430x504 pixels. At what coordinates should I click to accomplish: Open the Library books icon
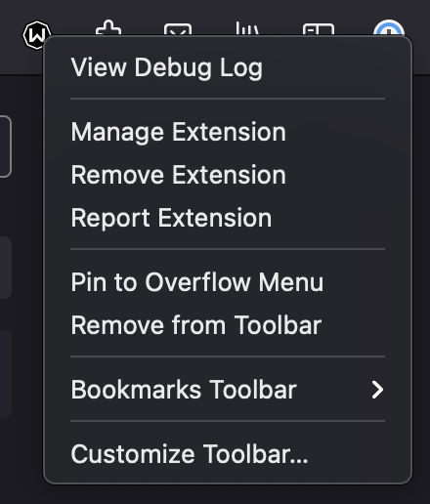(x=247, y=28)
